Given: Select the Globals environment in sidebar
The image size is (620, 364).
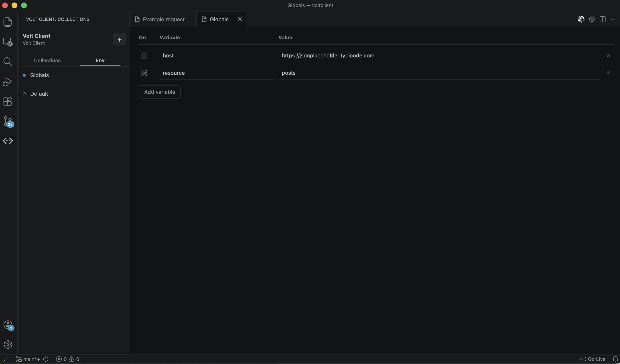Looking at the screenshot, I should click(39, 75).
